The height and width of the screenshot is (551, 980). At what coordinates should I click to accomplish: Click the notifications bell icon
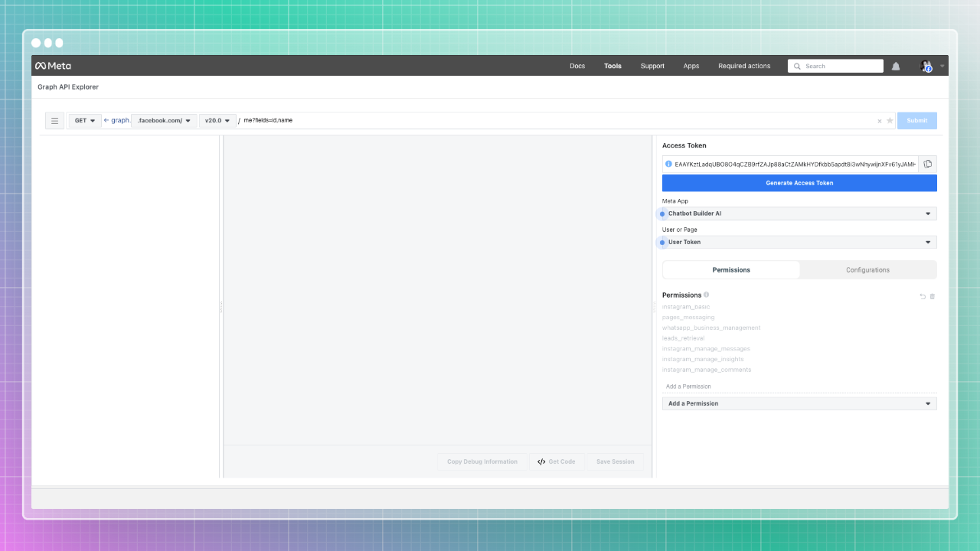896,66
